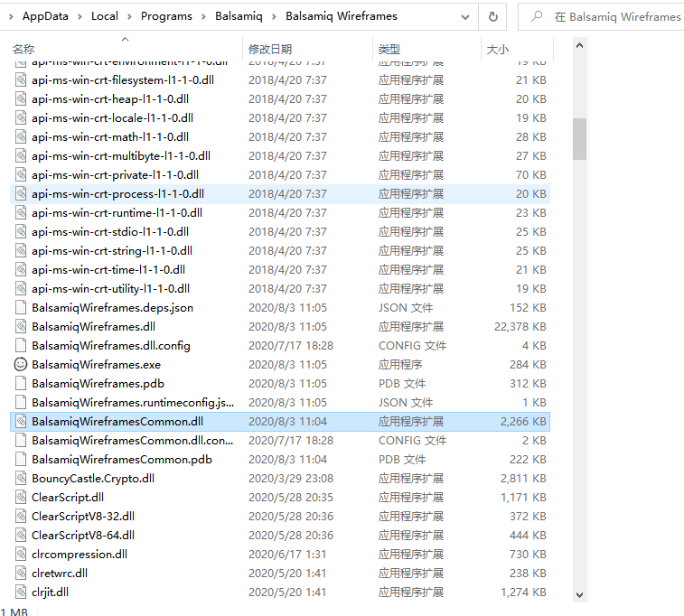The width and height of the screenshot is (684, 616).
Task: Click the 2,811 KB size value
Action: tap(523, 478)
